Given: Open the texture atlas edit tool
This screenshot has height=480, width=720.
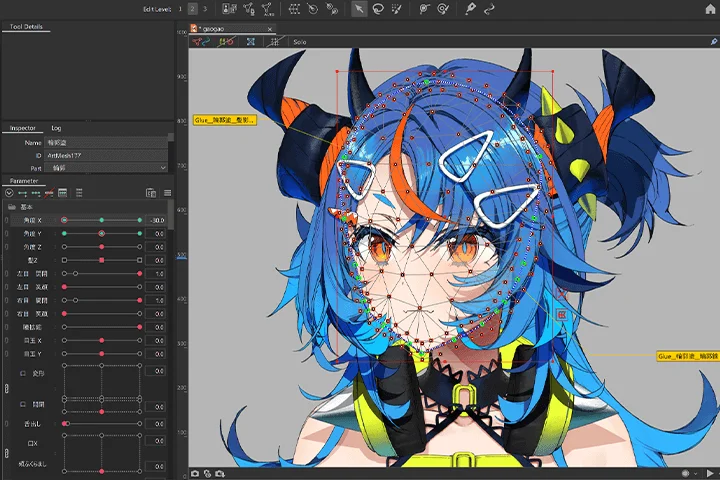Looking at the screenshot, I should point(229,9).
